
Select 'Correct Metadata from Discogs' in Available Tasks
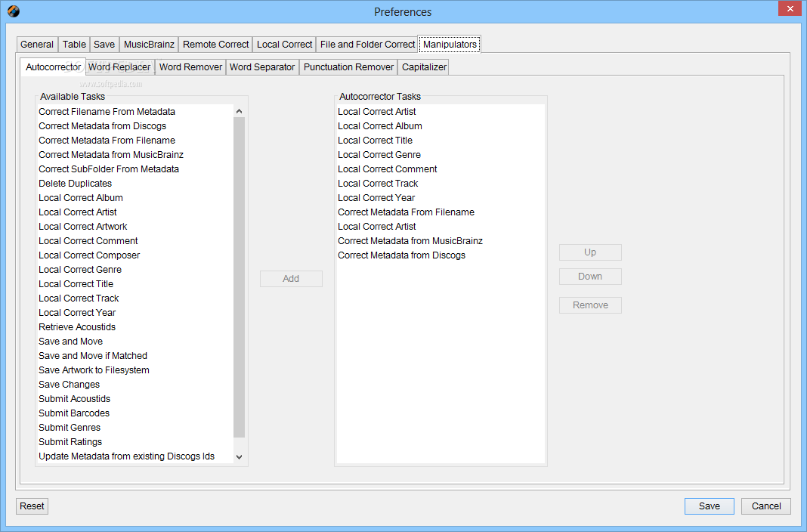pos(135,126)
